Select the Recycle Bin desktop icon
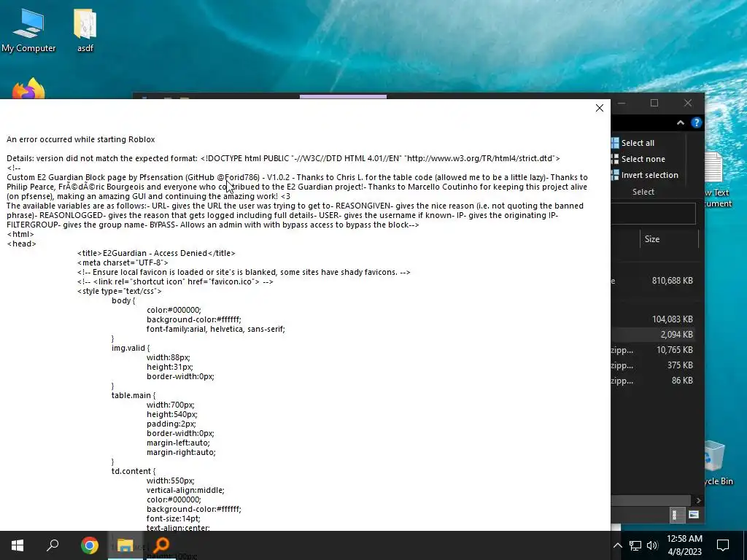Screen dimensions: 747x560 point(719,464)
